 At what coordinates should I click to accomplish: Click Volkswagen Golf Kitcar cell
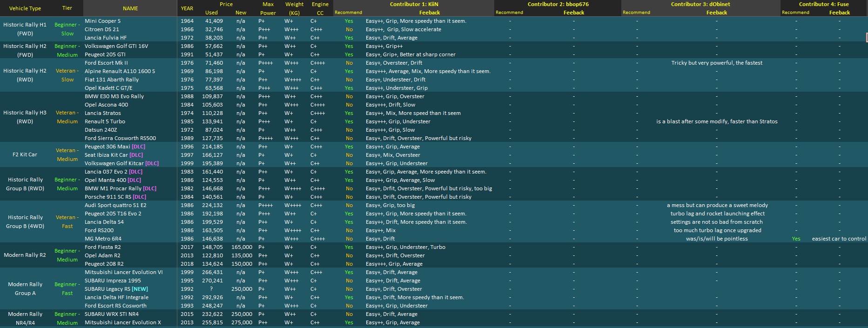point(130,163)
